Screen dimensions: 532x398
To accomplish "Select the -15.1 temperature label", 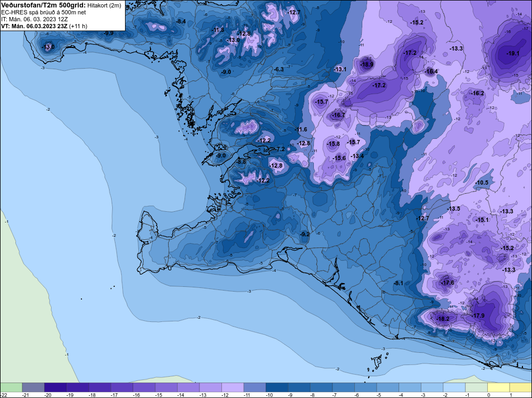I will 482,220.
